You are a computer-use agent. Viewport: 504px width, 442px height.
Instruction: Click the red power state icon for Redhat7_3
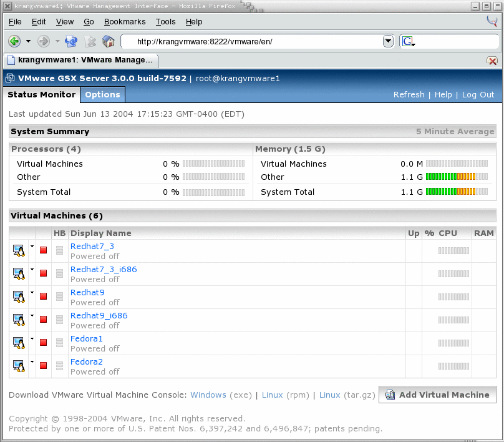[x=44, y=250]
